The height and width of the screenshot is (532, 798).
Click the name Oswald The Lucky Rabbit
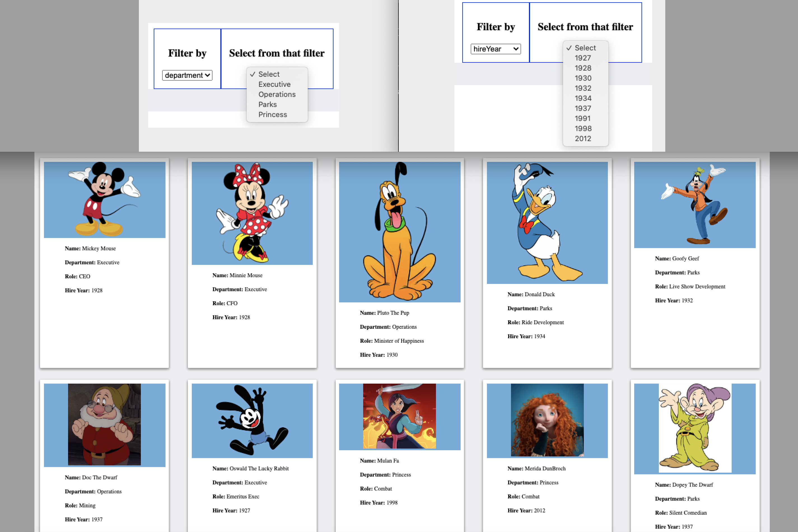pyautogui.click(x=259, y=468)
